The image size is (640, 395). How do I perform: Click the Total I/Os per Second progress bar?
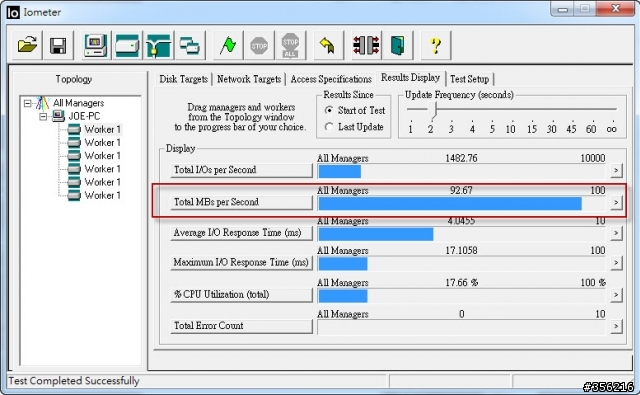click(x=462, y=171)
